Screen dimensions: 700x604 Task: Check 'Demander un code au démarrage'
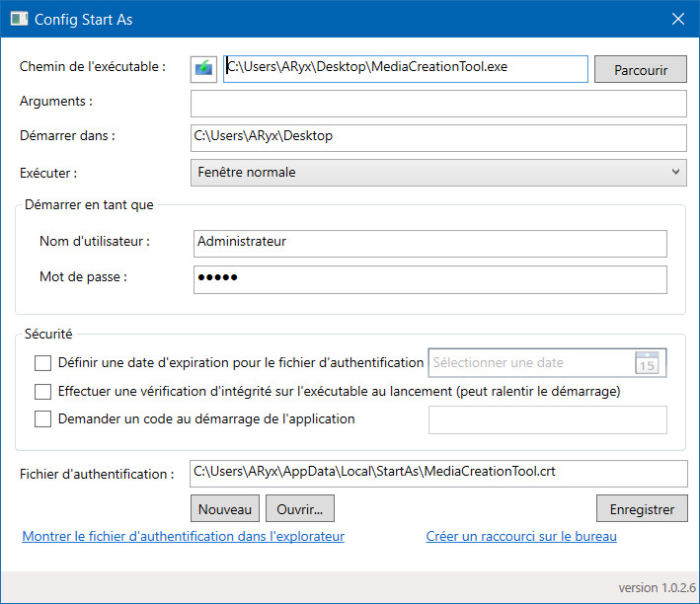coord(42,419)
